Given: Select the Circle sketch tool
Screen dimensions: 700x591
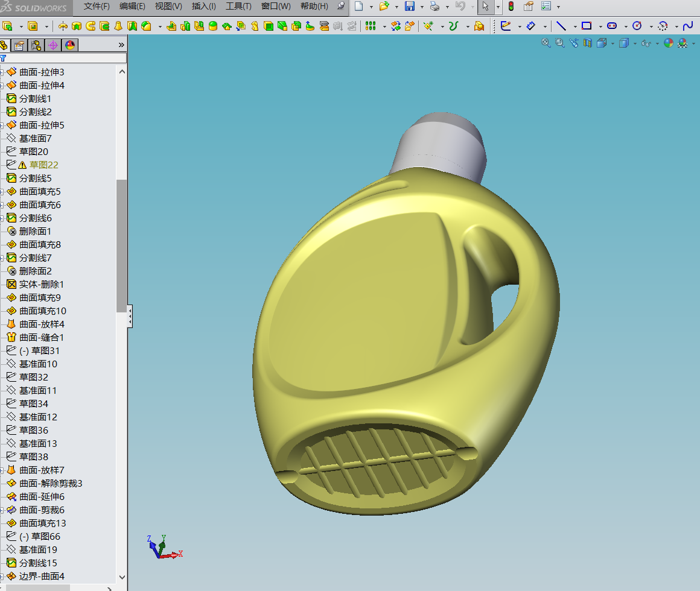Looking at the screenshot, I should [637, 27].
